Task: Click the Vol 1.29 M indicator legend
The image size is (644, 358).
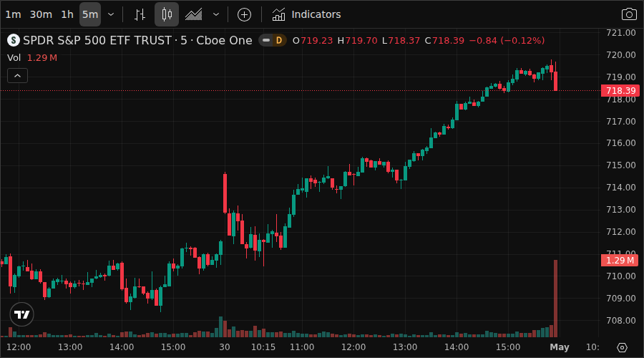Action: tap(32, 58)
